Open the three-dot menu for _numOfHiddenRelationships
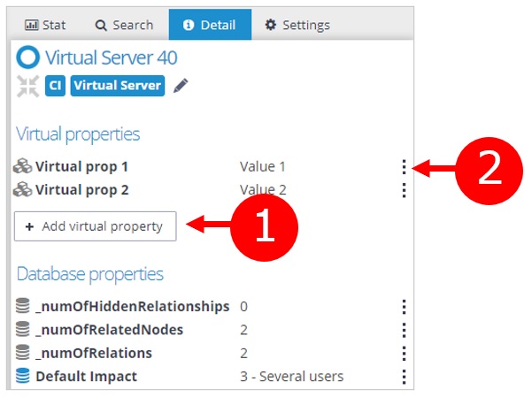The height and width of the screenshot is (397, 532). [404, 307]
